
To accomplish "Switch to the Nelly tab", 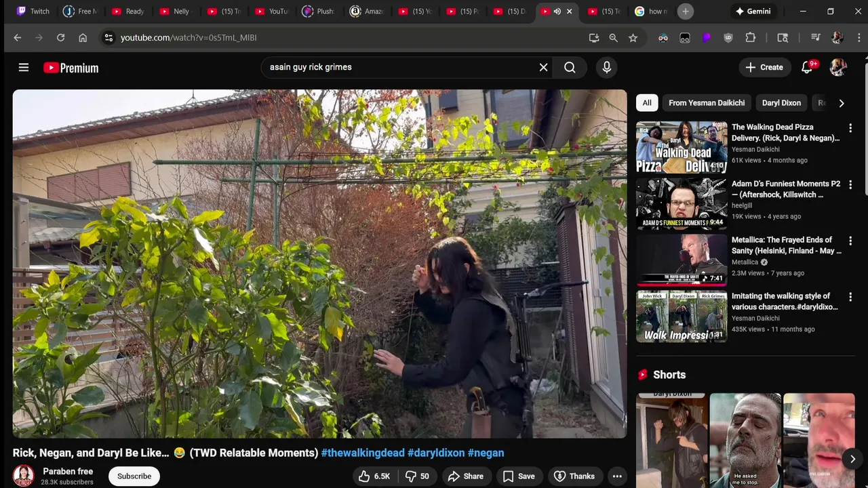I will click(175, 12).
